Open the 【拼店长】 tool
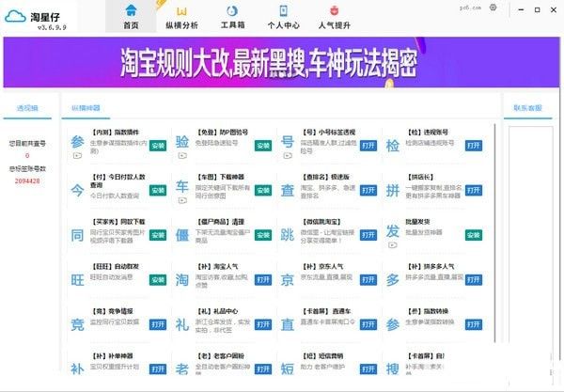 [474, 190]
